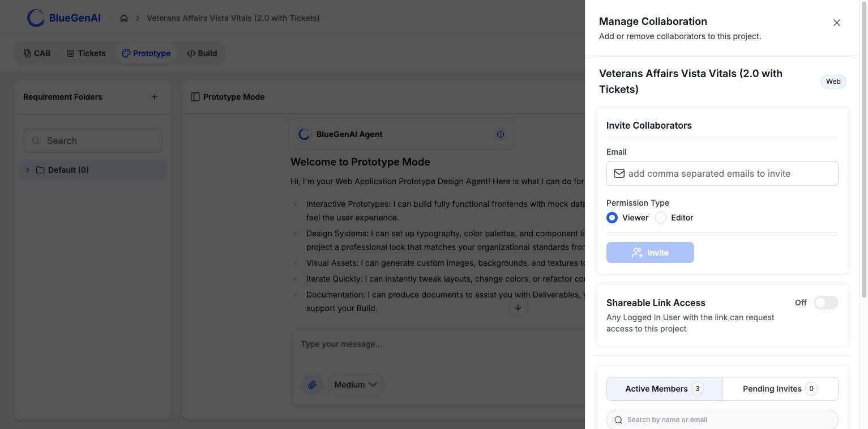Image resolution: width=868 pixels, height=429 pixels.
Task: Click the BlueGenAI Agent info icon
Action: click(501, 134)
